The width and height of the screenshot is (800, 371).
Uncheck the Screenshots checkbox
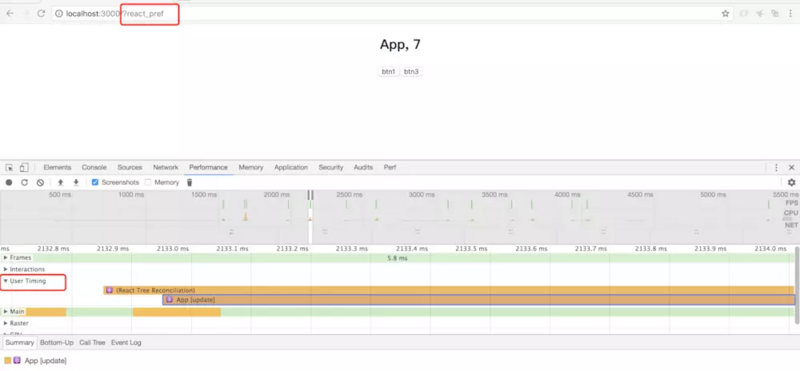[95, 182]
